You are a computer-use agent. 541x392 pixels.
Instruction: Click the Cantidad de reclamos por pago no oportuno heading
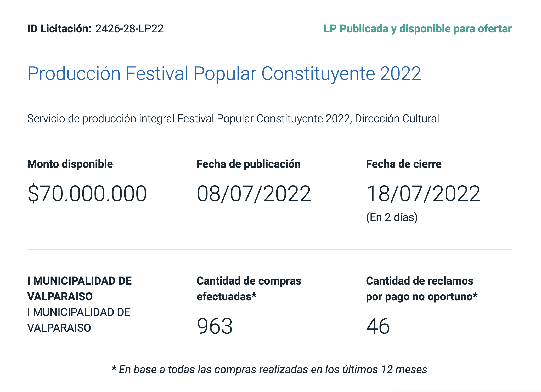(x=422, y=289)
